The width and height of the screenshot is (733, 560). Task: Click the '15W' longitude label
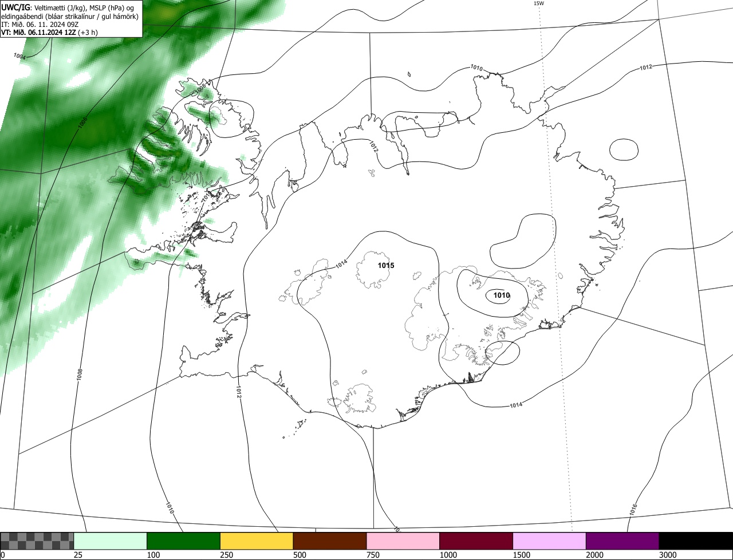539,3
